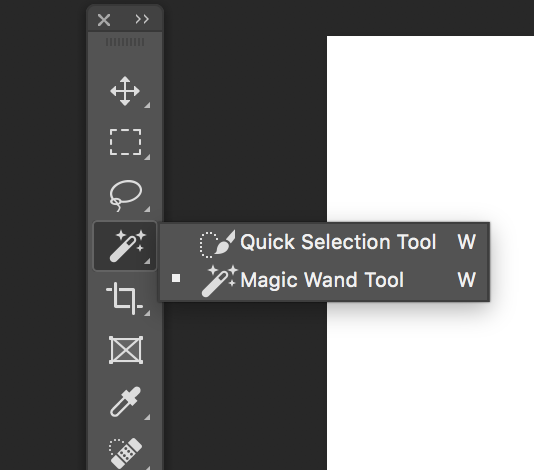Image resolution: width=534 pixels, height=470 pixels.
Task: Select the Spot Healing Brush tool
Action: (125, 453)
